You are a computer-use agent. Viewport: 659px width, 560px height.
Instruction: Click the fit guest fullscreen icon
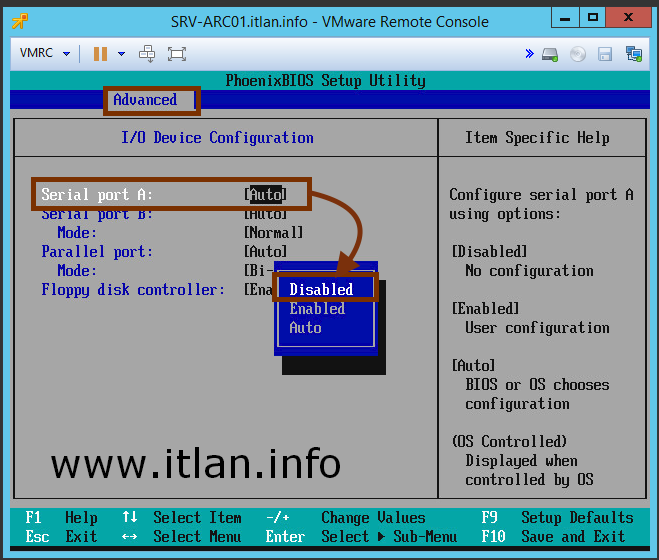pos(177,54)
